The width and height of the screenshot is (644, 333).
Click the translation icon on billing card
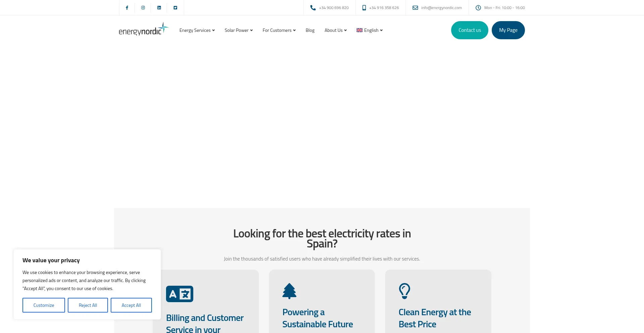pyautogui.click(x=179, y=294)
